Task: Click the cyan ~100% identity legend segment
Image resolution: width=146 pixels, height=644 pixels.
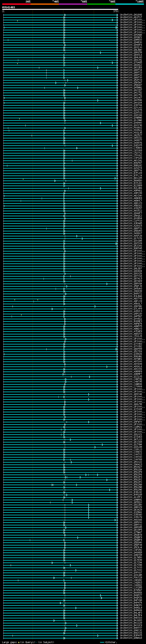Action: pos(130,4)
